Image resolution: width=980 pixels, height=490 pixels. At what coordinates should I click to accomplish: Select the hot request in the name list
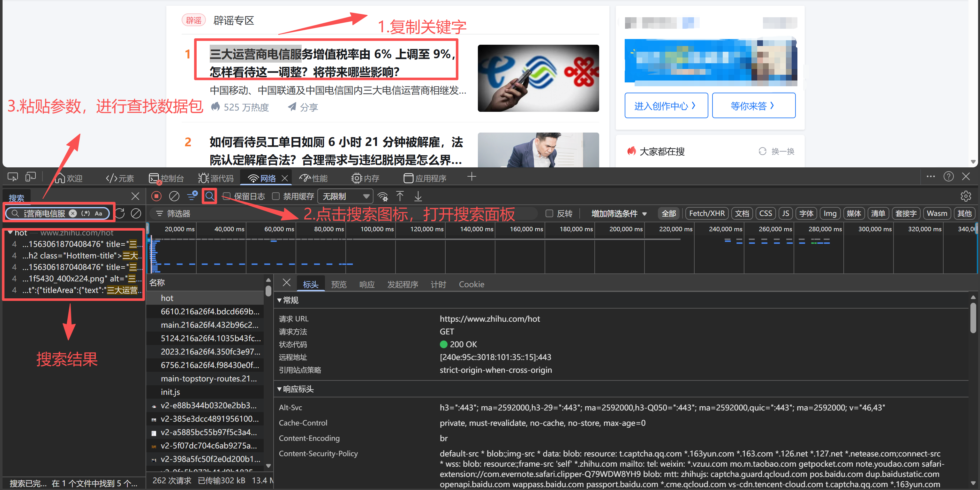pos(167,298)
